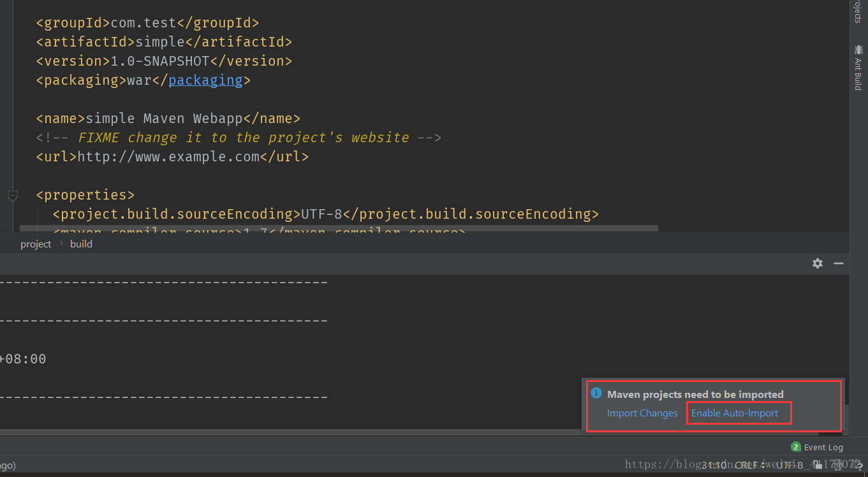Open the Maven Projects side tab
Image resolution: width=868 pixels, height=477 pixels.
(858, 11)
